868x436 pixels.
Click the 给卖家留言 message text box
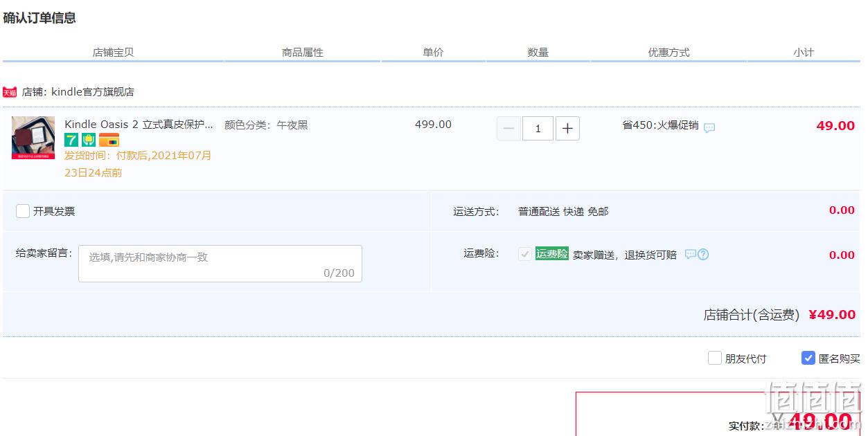tap(220, 264)
